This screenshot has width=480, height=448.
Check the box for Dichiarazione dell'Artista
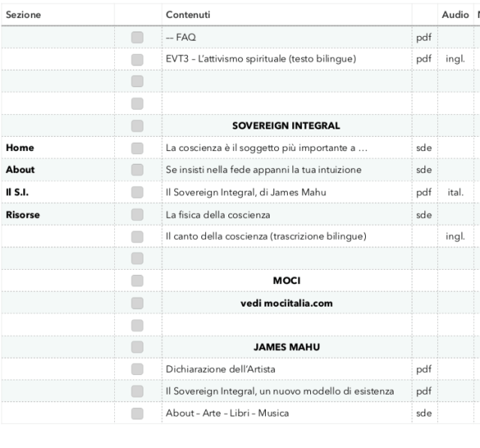[137, 369]
